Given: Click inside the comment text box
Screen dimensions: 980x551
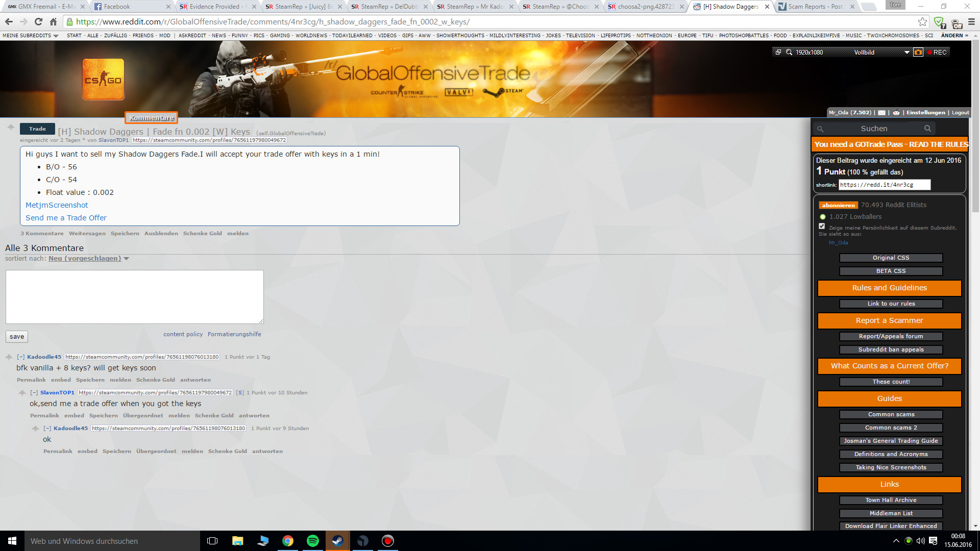Looking at the screenshot, I should click(135, 297).
